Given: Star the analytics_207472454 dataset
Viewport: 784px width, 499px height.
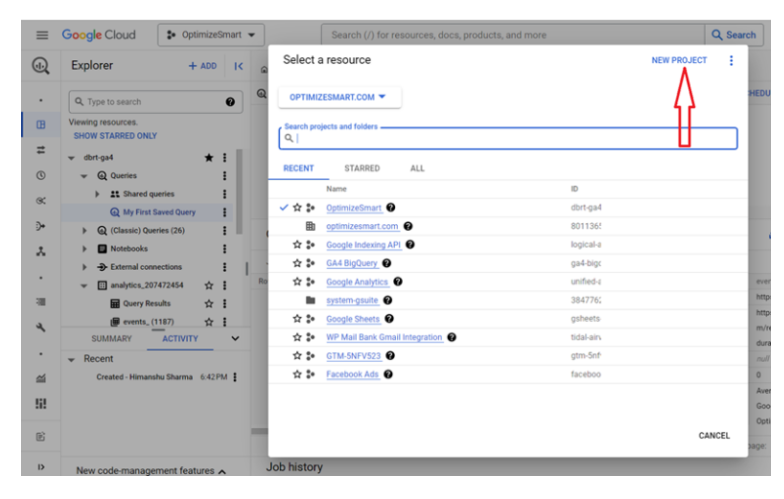Looking at the screenshot, I should click(209, 286).
